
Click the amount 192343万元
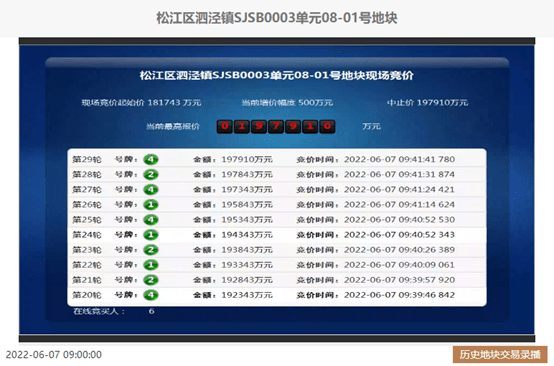click(x=247, y=295)
